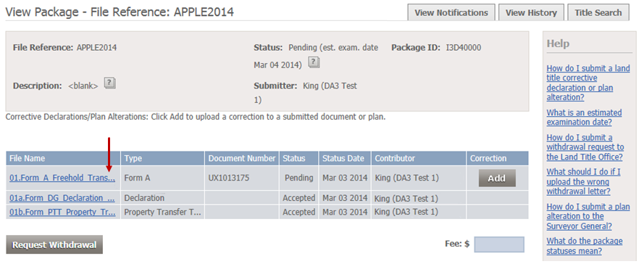Click the help icon next to Description

[x=109, y=83]
